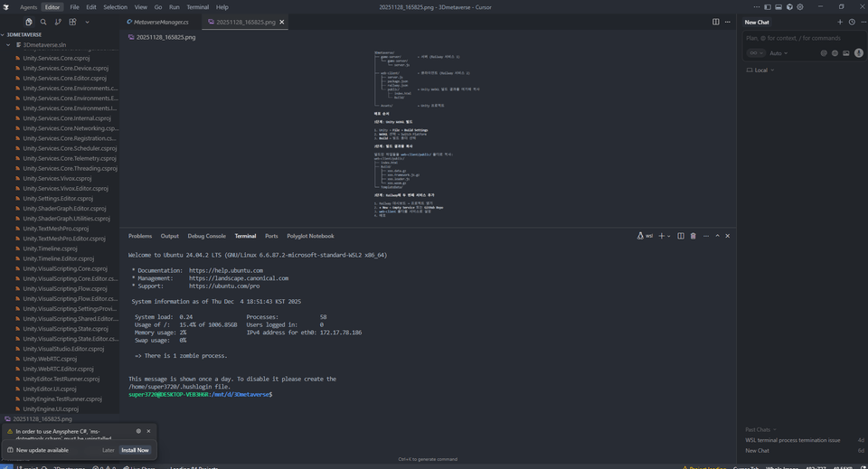
Task: Open chat panel more options ellipsis
Action: [x=863, y=22]
